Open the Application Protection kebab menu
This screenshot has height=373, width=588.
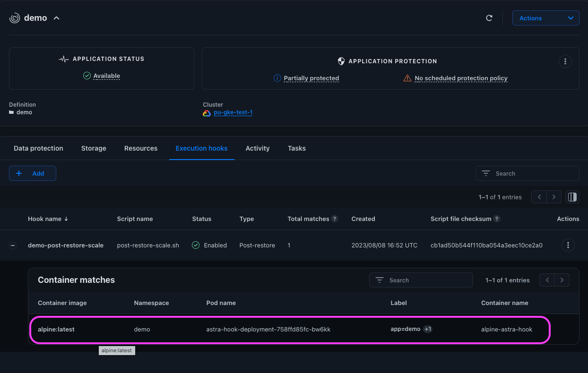[x=565, y=61]
